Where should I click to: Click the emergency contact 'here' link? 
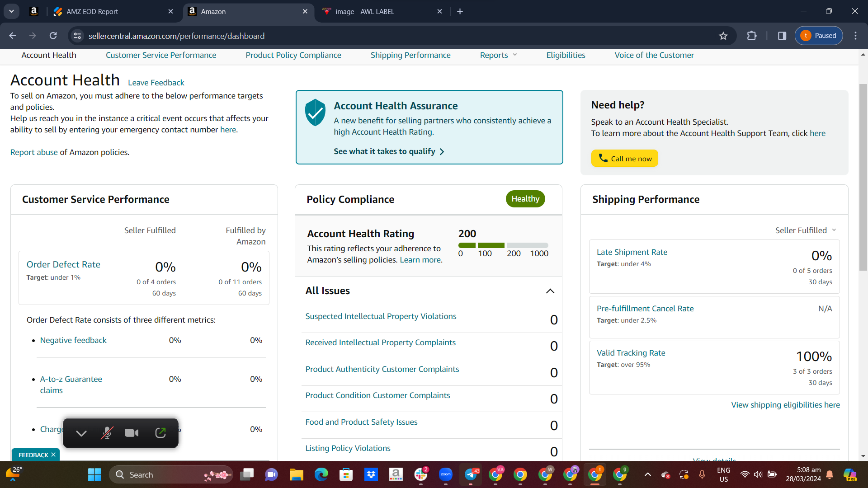click(x=228, y=130)
